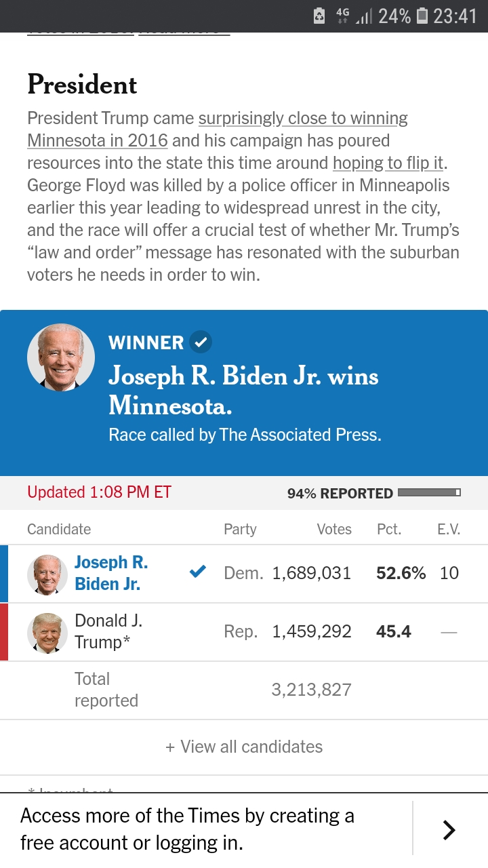Tap the battery icon in status bar
This screenshot has width=488, height=868.
(422, 15)
